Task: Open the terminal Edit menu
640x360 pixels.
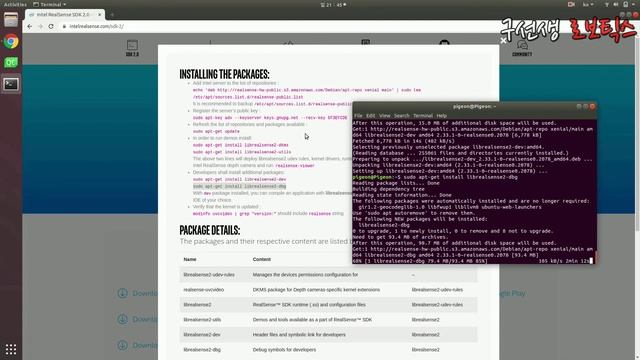Action: pyautogui.click(x=370, y=116)
